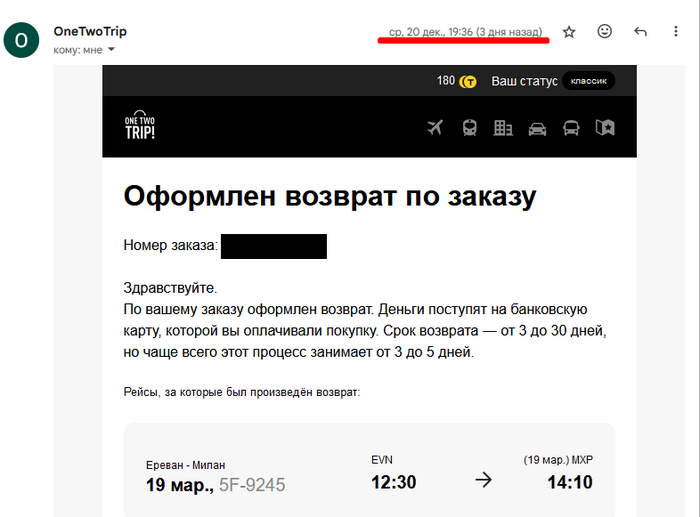Expand recipient details next to 'кому: мне'
Viewport: 700px width, 517px height.
click(x=111, y=50)
